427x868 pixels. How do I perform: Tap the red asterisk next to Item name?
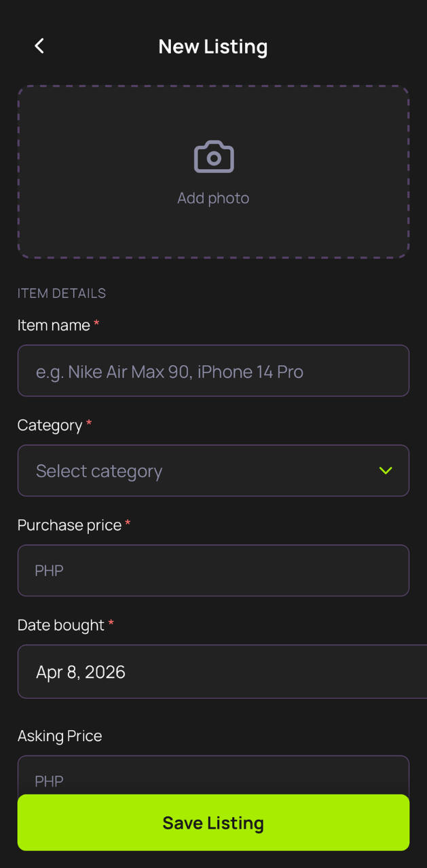click(x=95, y=324)
